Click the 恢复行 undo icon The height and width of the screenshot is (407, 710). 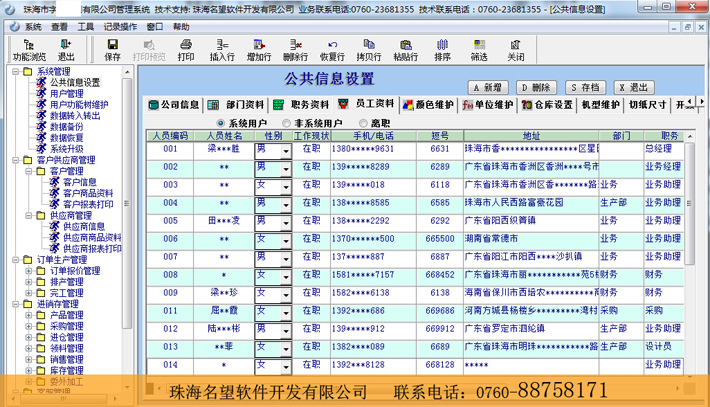pyautogui.click(x=332, y=50)
